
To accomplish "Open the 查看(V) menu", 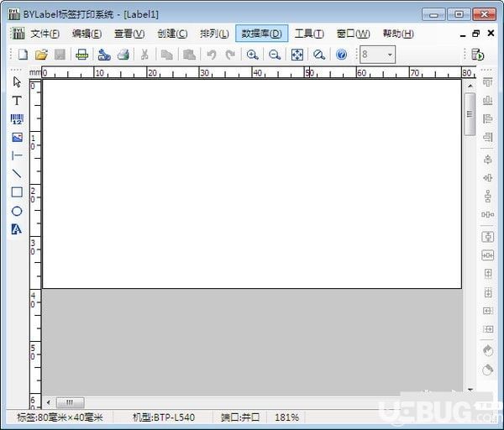I will pyautogui.click(x=129, y=34).
